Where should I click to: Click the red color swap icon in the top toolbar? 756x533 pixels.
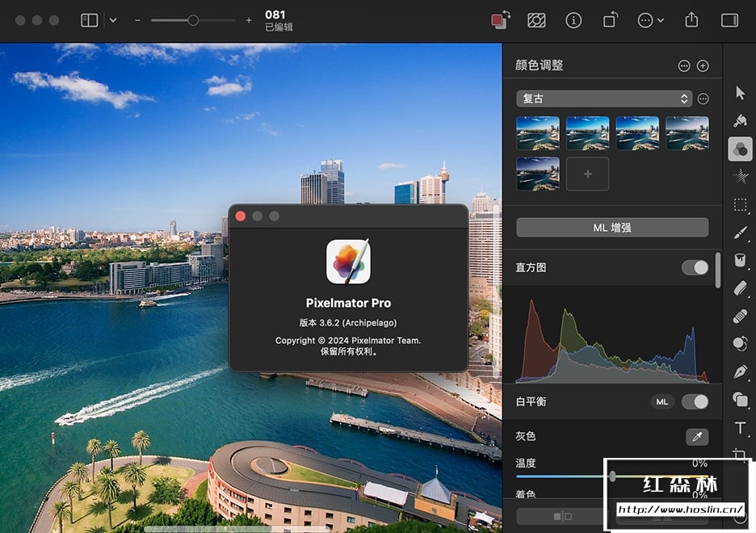(x=501, y=20)
